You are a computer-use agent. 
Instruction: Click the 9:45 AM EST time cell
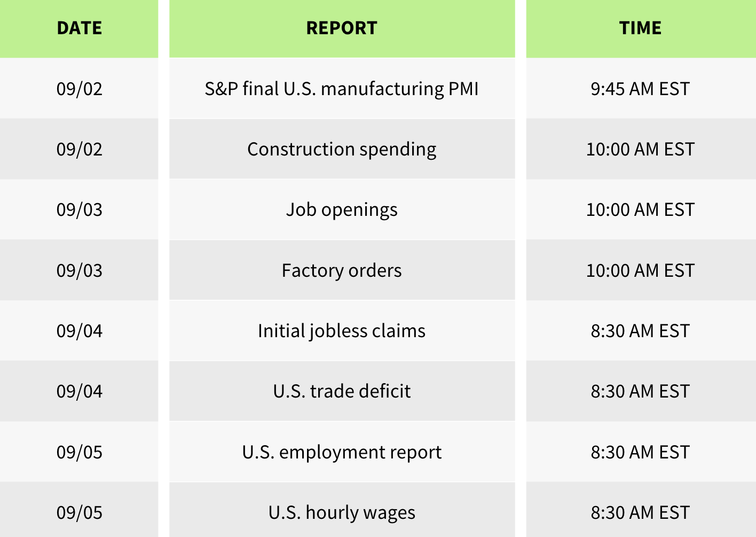(640, 89)
